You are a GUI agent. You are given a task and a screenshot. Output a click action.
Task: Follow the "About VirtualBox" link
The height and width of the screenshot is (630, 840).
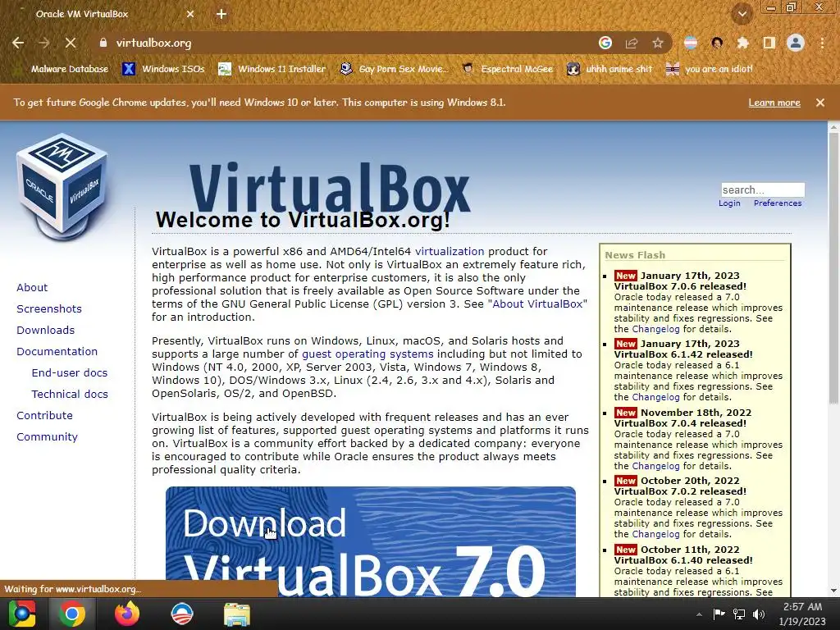point(537,304)
